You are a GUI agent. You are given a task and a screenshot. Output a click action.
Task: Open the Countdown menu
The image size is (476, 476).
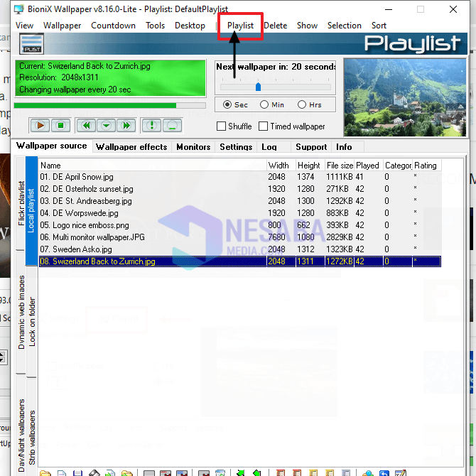[x=113, y=26]
